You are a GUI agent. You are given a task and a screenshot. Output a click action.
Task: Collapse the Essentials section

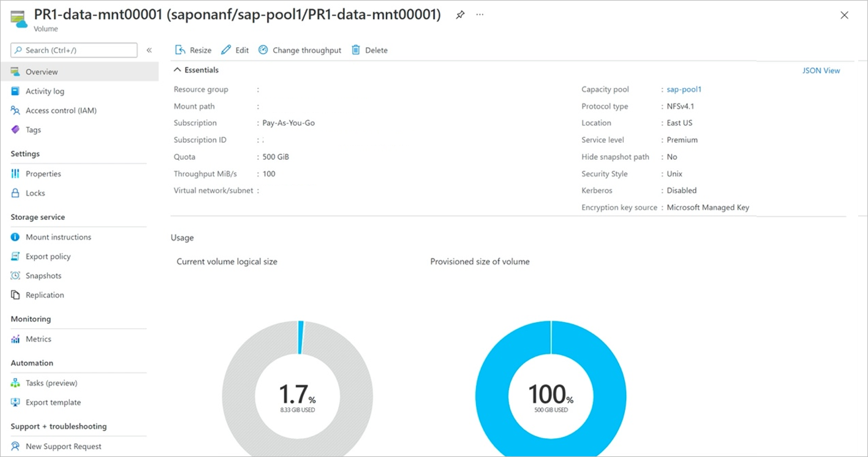178,70
